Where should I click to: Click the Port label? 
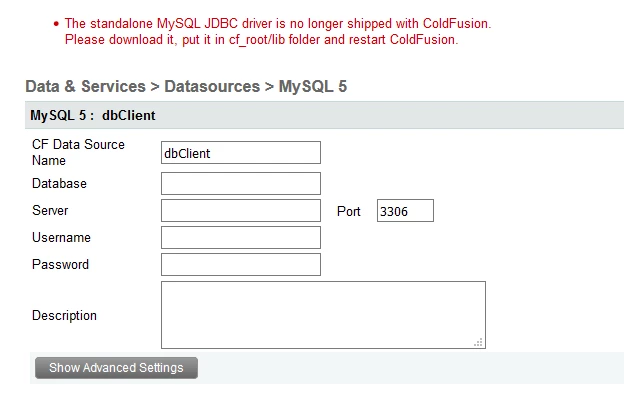[349, 211]
